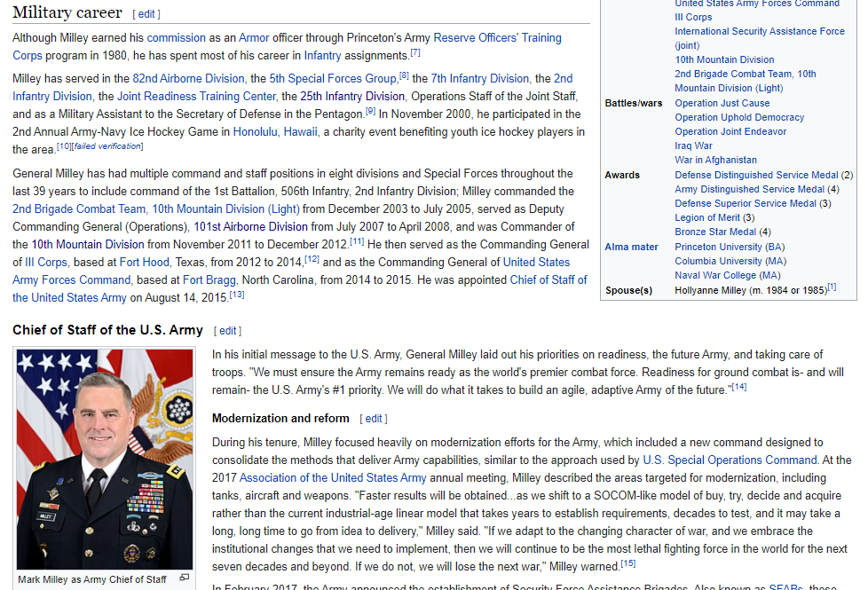Open the Legion of Merit link
This screenshot has height=590, width=868.
[x=706, y=218]
